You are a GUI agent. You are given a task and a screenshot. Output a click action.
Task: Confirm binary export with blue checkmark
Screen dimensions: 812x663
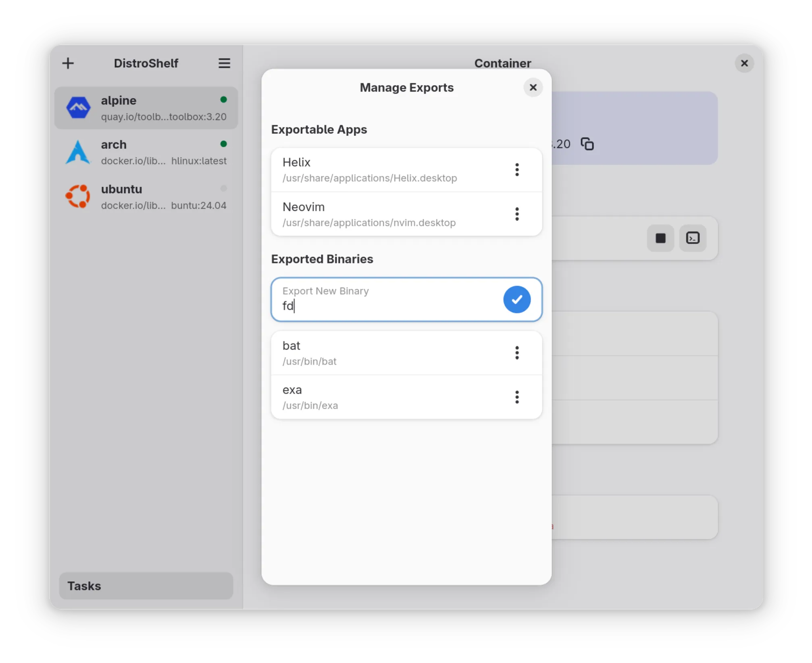516,299
